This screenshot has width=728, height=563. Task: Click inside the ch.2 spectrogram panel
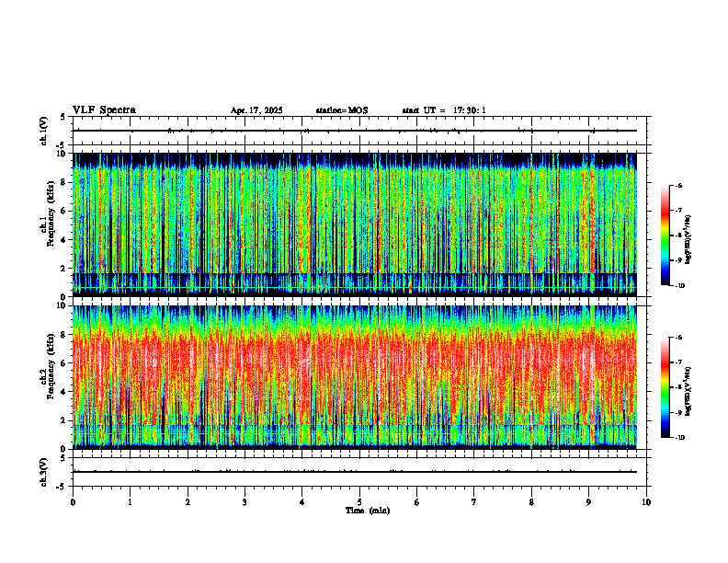coord(355,377)
